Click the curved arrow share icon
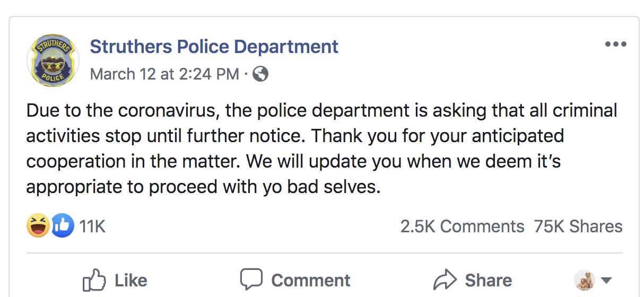The height and width of the screenshot is (297, 644). [x=445, y=279]
